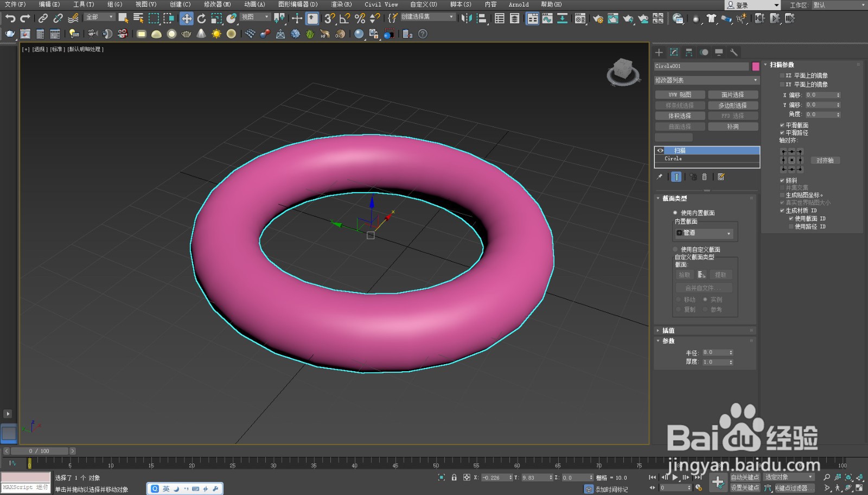This screenshot has height=495, width=868.
Task: Enable XY 平面上的镜像 checkbox
Action: pos(782,84)
